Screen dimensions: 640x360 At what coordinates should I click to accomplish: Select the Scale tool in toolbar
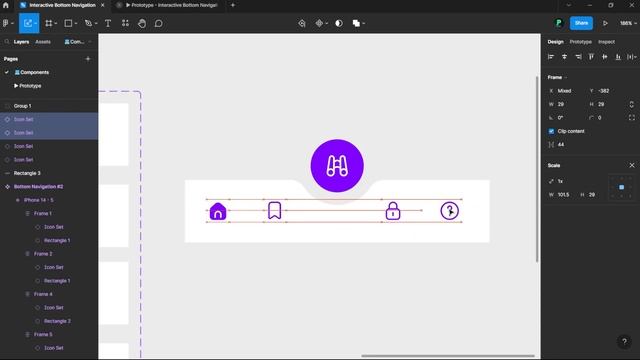click(27, 23)
